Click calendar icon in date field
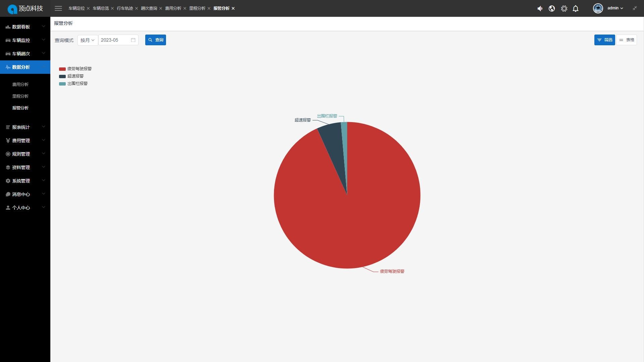This screenshot has width=644, height=362. tap(133, 40)
